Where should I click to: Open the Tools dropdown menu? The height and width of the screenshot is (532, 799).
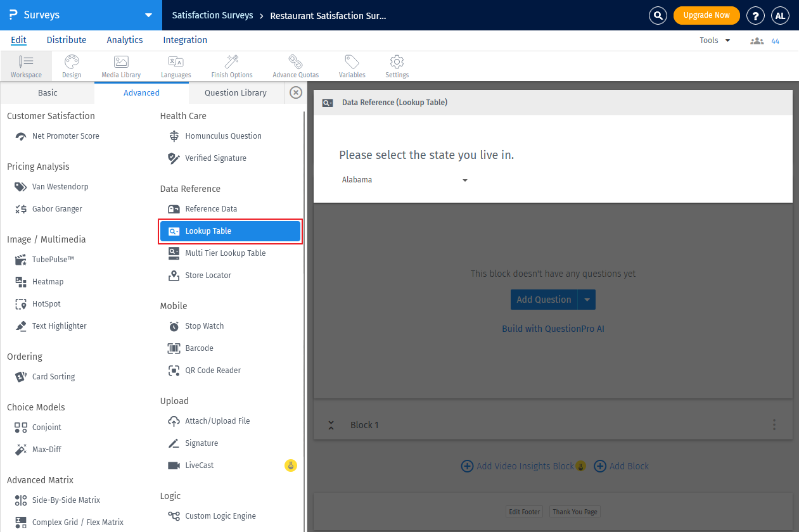715,41
